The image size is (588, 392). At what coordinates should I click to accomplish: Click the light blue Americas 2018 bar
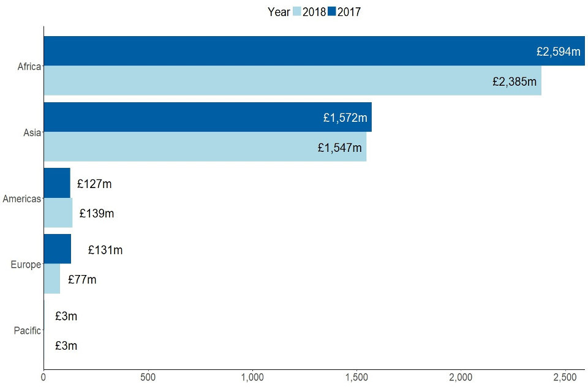tap(58, 213)
